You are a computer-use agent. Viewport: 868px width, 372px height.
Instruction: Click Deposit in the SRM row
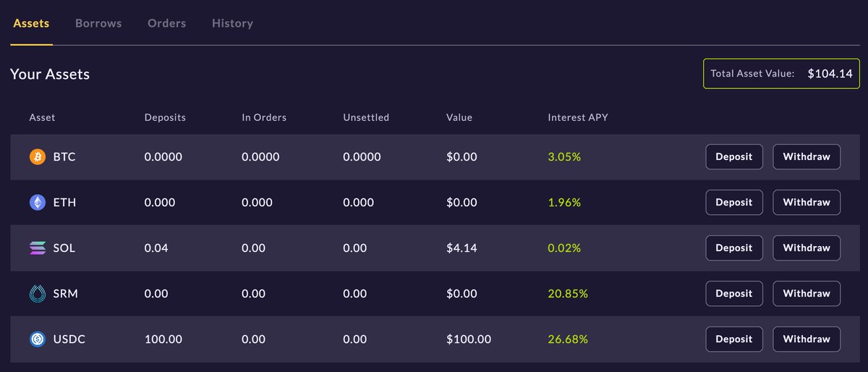734,293
